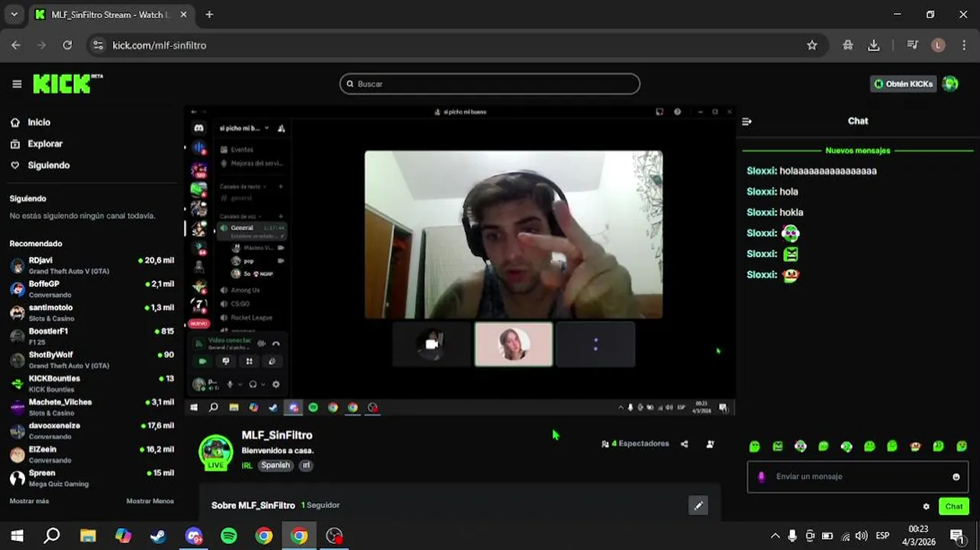The width and height of the screenshot is (980, 550).
Task: Click the Spanish language tag
Action: tap(276, 465)
